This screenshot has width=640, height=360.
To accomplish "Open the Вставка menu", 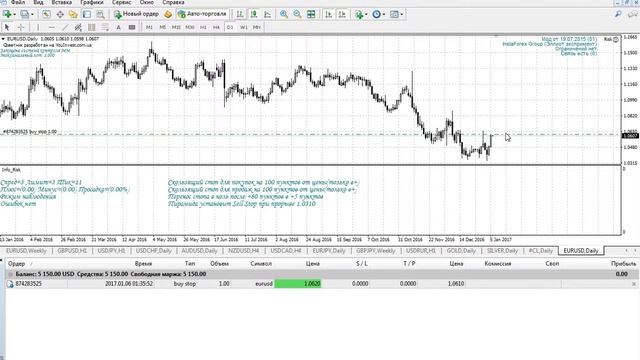I will click(x=61, y=2).
